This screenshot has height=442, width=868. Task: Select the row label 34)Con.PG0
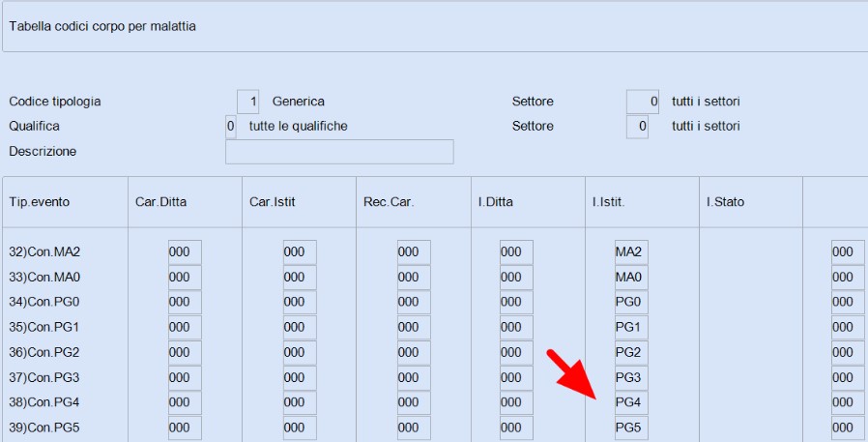(x=44, y=302)
